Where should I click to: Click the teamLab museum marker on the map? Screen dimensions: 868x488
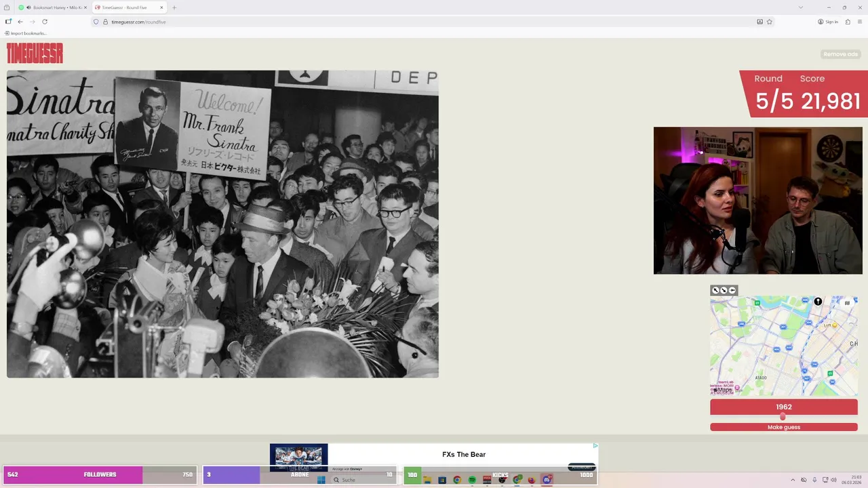coord(737,388)
